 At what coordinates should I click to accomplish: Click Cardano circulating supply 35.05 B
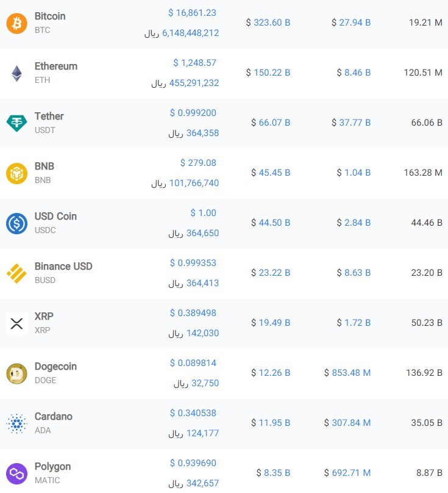427,423
